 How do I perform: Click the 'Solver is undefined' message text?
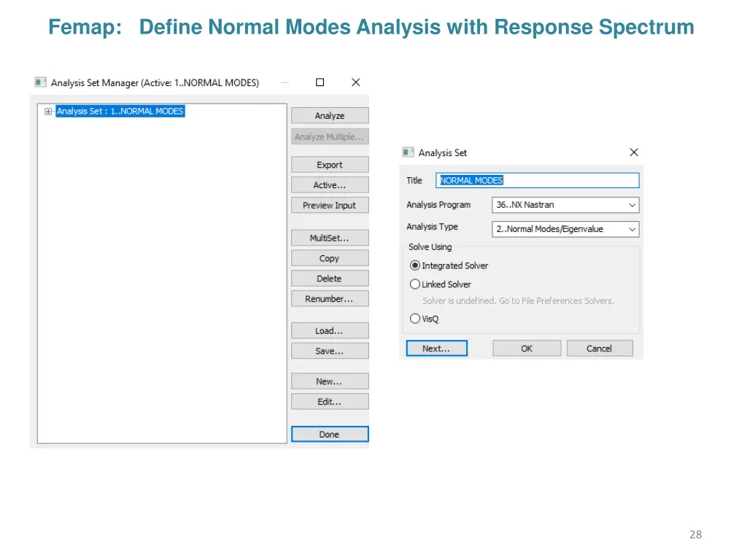519,301
